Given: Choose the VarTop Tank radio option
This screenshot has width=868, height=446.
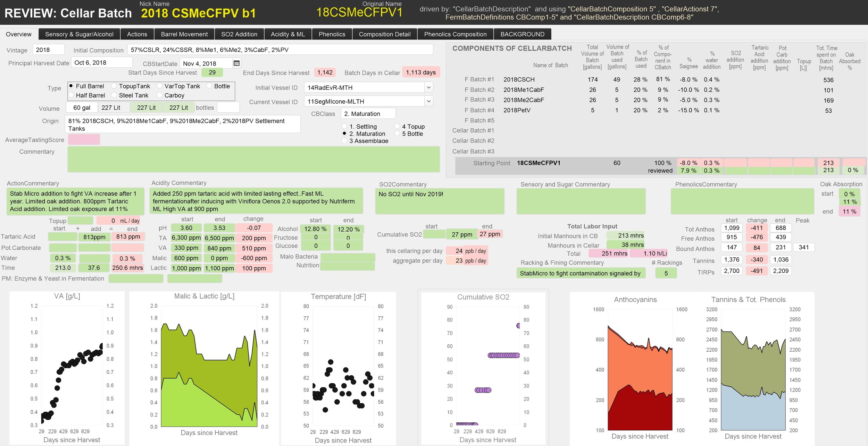Looking at the screenshot, I should tap(159, 86).
